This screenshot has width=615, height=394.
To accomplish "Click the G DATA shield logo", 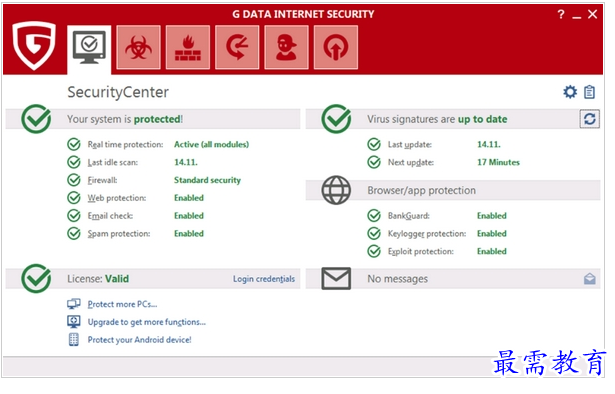I will pyautogui.click(x=34, y=45).
